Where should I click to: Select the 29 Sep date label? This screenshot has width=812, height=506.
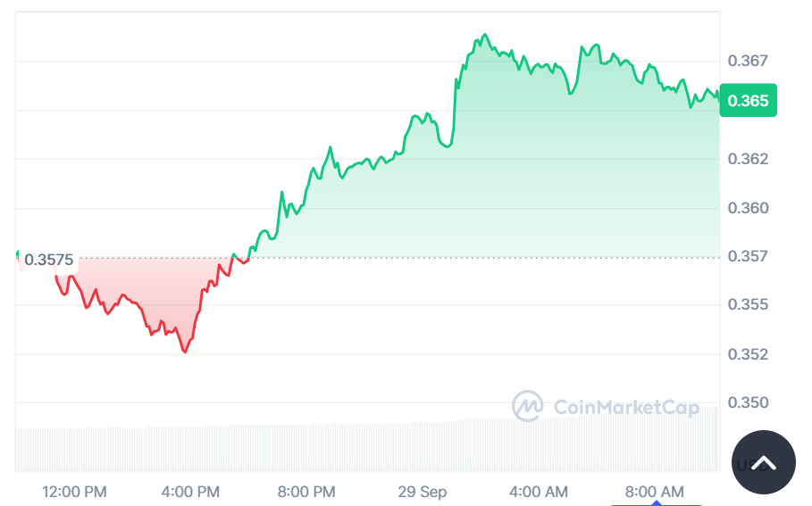coord(423,492)
